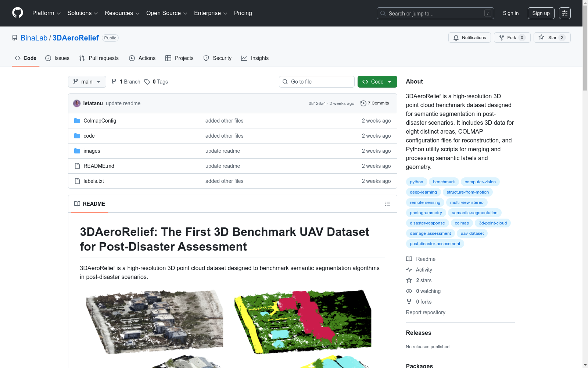
Task: Click the deep-learning topic tag
Action: click(x=423, y=192)
